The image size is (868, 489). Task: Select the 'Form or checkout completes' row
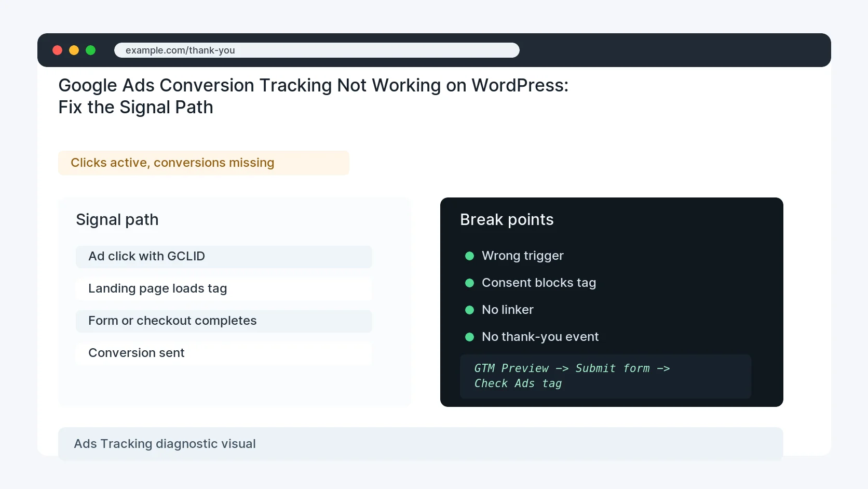pos(224,321)
